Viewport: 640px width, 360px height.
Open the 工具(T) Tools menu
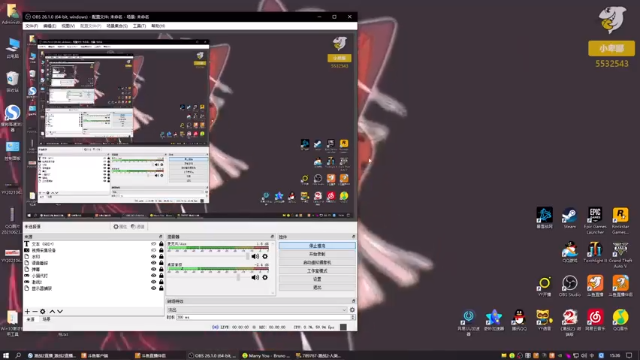pos(140,26)
